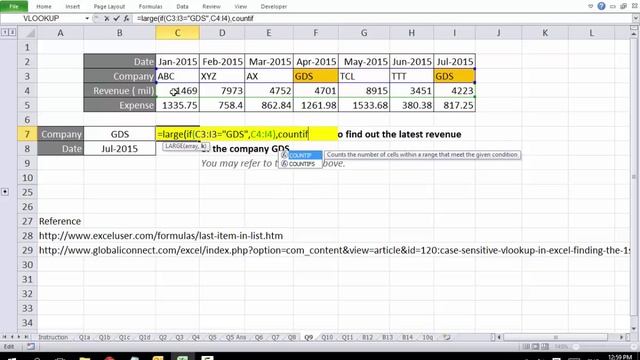This screenshot has width=640, height=360.
Task: Select the revenue cell 8915
Action: point(364,91)
